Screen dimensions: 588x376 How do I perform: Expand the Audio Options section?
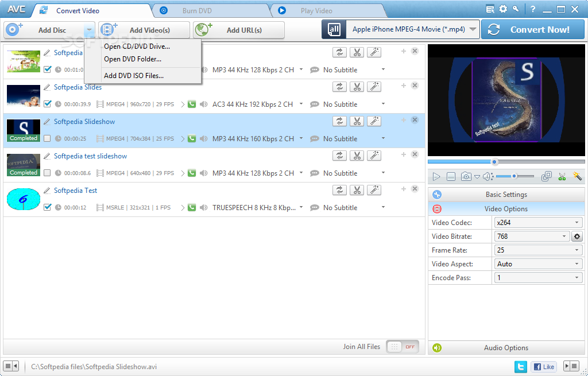[x=506, y=348]
